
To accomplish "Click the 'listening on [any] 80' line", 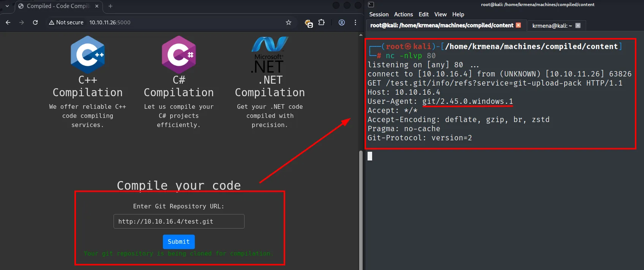I will pyautogui.click(x=423, y=65).
